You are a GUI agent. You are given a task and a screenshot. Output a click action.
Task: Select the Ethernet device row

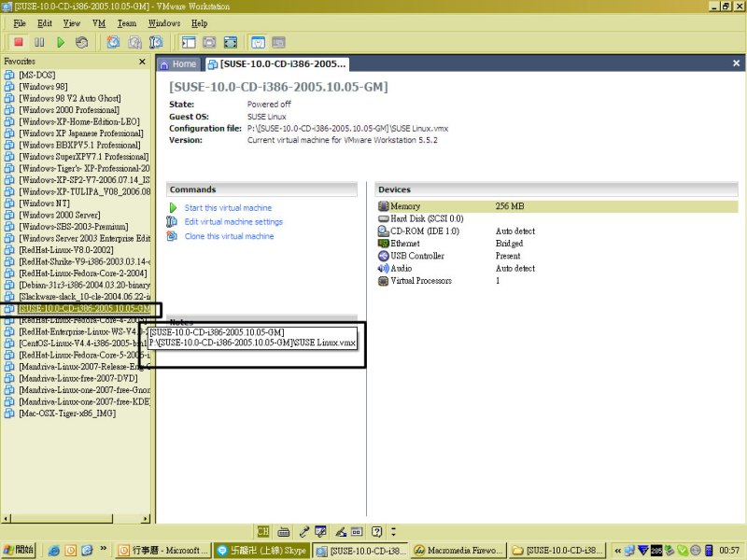(557, 244)
